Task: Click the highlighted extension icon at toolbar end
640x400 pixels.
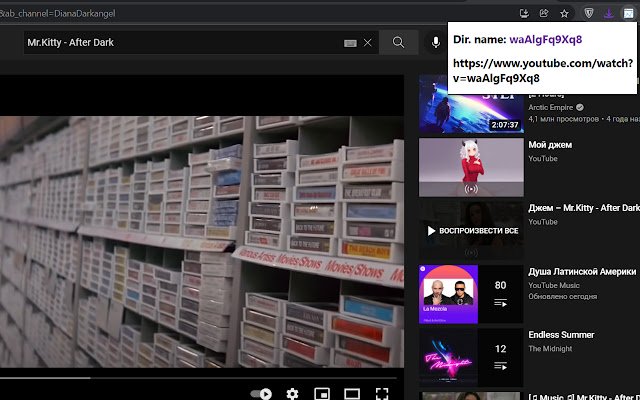Action: 628,13
